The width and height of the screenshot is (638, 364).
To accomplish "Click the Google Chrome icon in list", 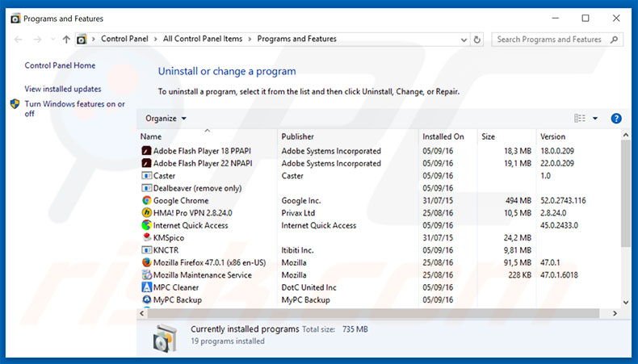I will (146, 200).
